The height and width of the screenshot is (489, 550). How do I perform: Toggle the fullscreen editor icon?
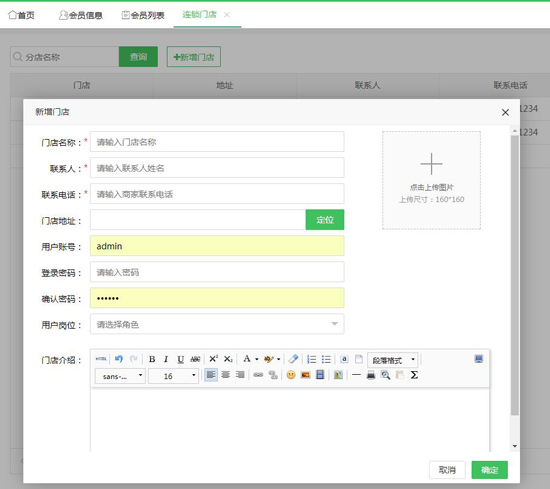[x=478, y=359]
